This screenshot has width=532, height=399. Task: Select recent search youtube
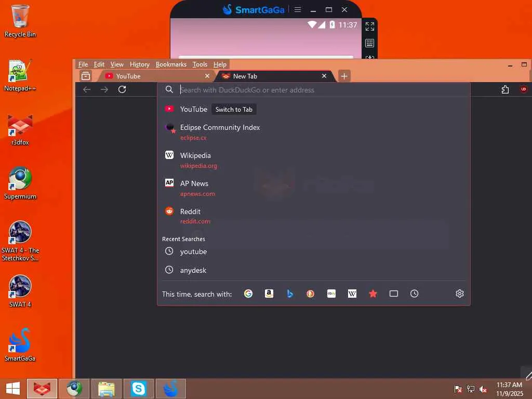(x=313, y=251)
